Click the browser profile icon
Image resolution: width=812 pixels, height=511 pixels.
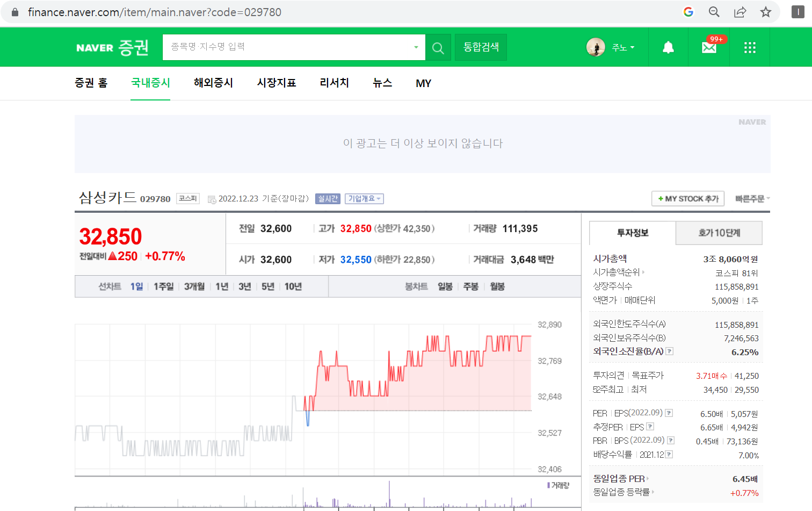pos(798,12)
